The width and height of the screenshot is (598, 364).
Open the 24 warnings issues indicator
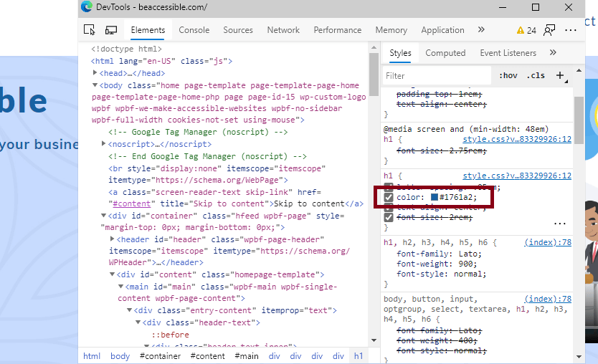coord(526,31)
